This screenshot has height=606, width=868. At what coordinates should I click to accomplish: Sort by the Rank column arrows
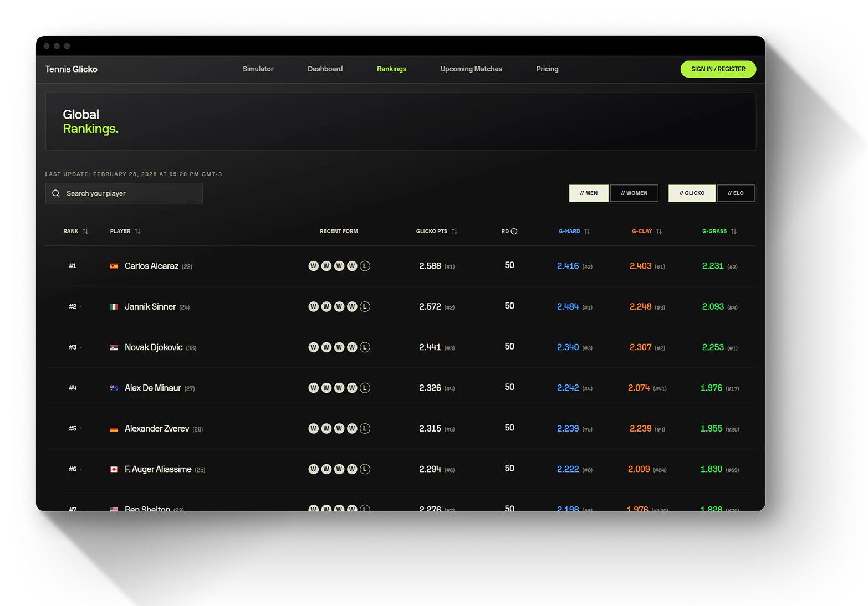tap(85, 232)
